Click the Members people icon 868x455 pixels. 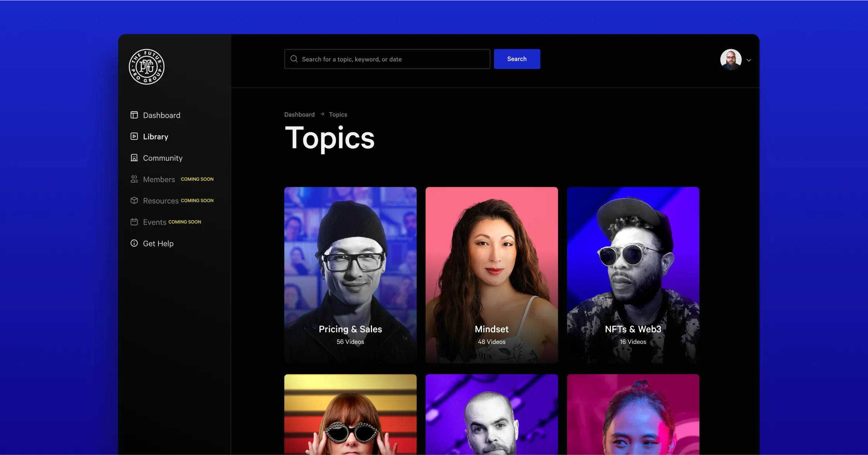pos(134,179)
